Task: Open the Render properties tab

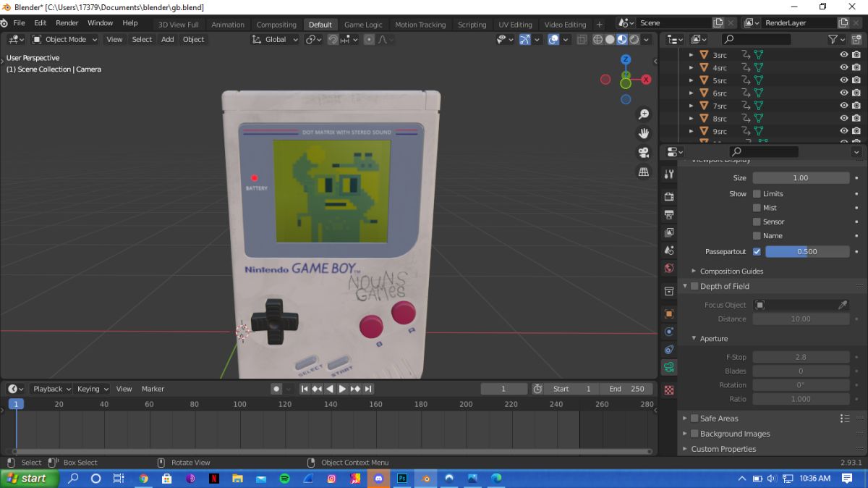Action: [669, 197]
